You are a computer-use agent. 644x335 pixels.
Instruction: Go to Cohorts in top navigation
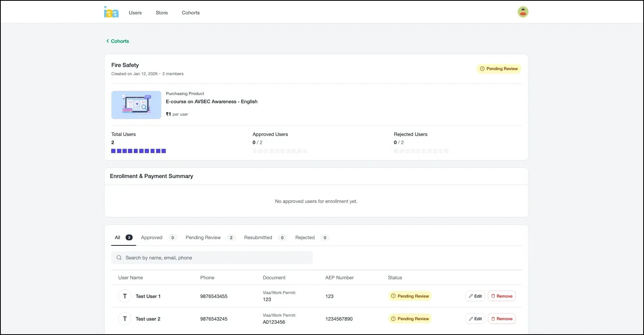pos(190,13)
